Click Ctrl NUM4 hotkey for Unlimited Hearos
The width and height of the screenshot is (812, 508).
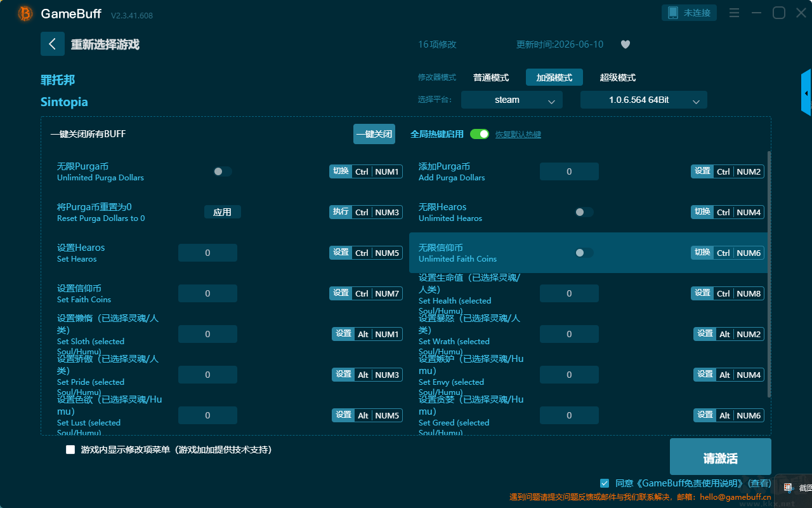(738, 212)
